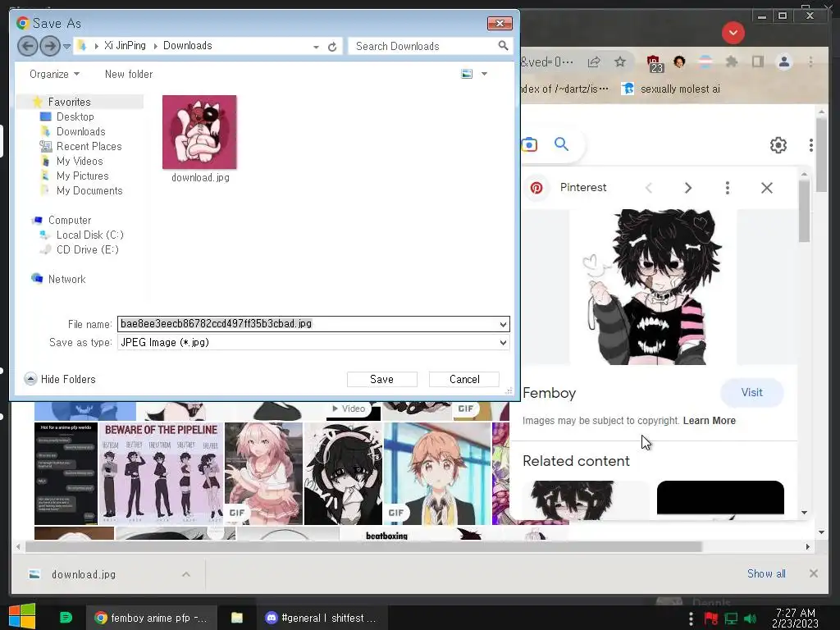The height and width of the screenshot is (630, 840).
Task: Close the image preview panel
Action: tap(767, 188)
